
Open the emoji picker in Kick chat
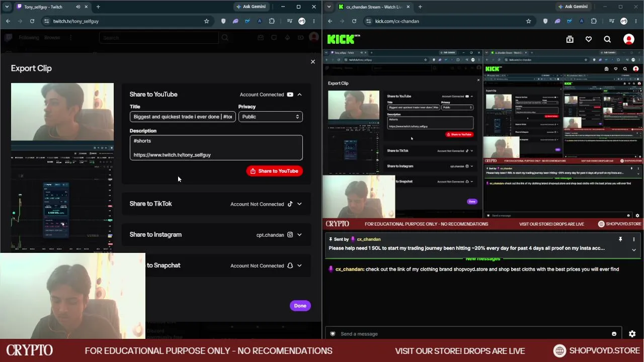point(614,334)
